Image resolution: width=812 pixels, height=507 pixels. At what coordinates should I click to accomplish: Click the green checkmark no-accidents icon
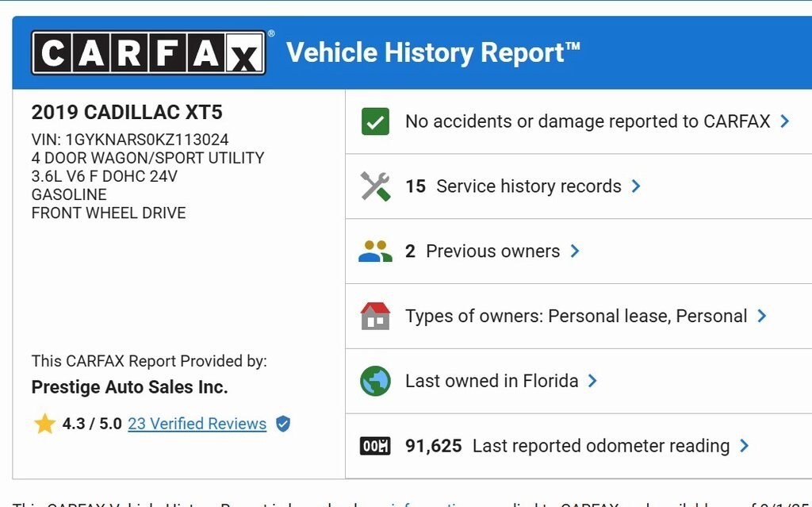tap(375, 121)
